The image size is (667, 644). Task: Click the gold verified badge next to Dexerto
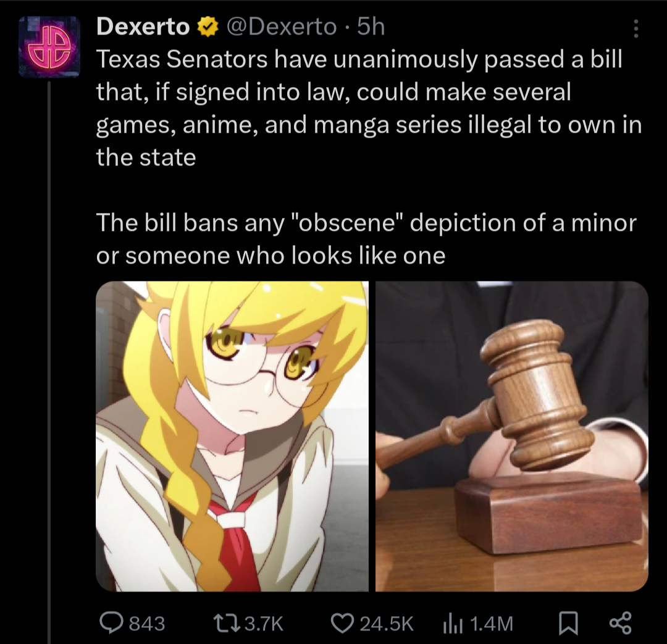208,27
